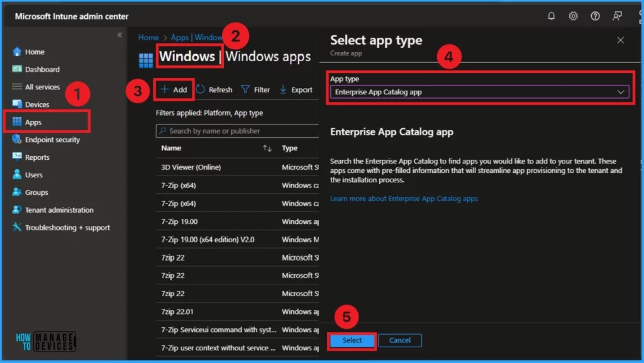Click the Tenant administration icon
The height and width of the screenshot is (363, 644).
[x=17, y=209]
